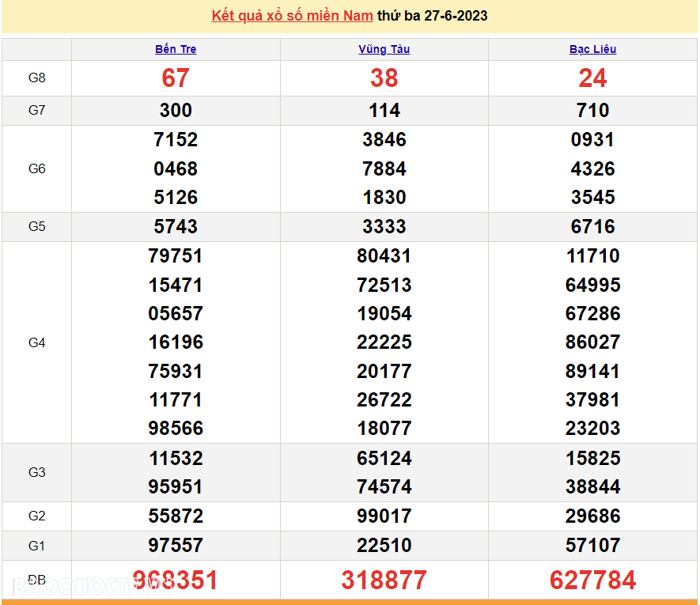The image size is (700, 605).
Task: Select special prize number 318877
Action: click(384, 580)
